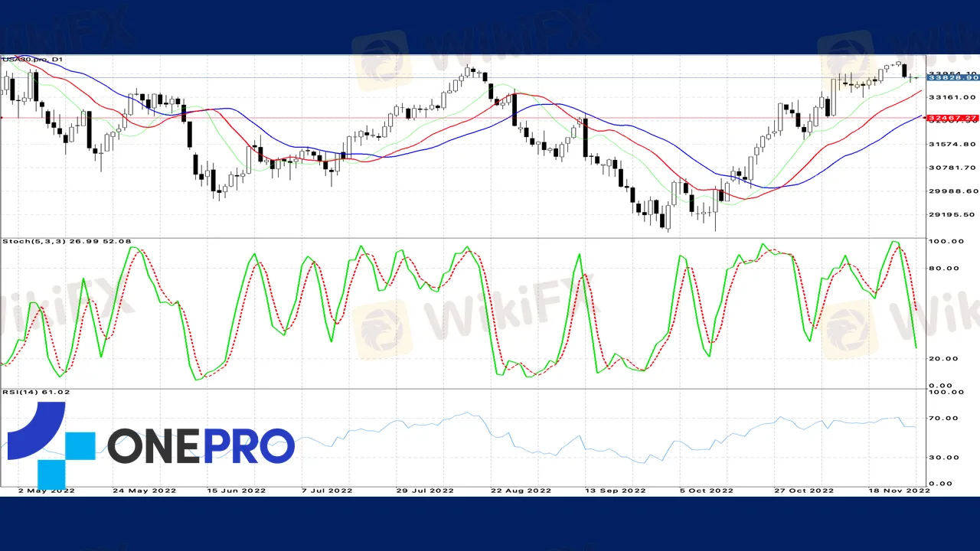Click the 2 May 2022 date label

pos(46,491)
